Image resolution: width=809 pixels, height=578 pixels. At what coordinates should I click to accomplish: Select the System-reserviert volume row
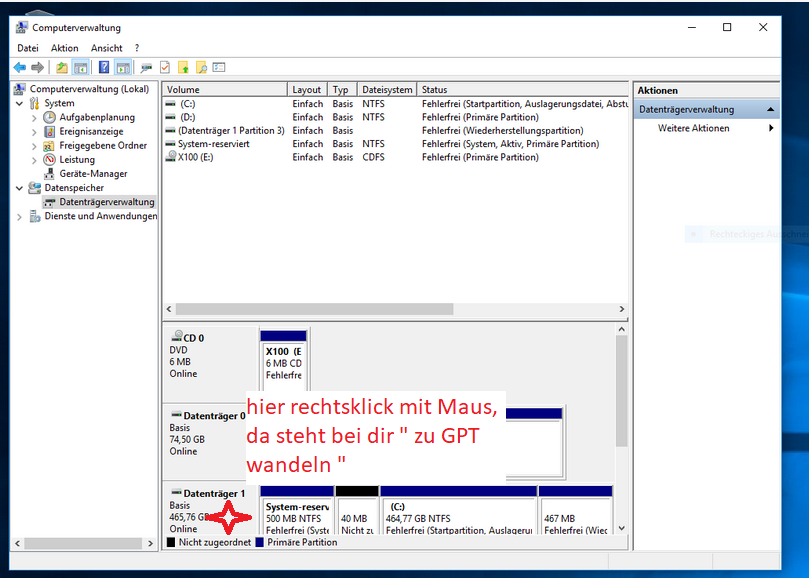click(x=395, y=144)
